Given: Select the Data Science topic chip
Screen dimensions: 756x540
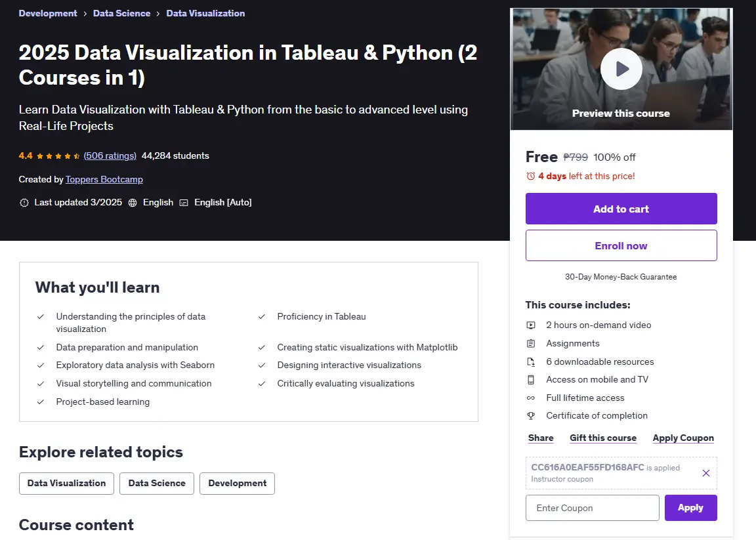Looking at the screenshot, I should (x=157, y=483).
